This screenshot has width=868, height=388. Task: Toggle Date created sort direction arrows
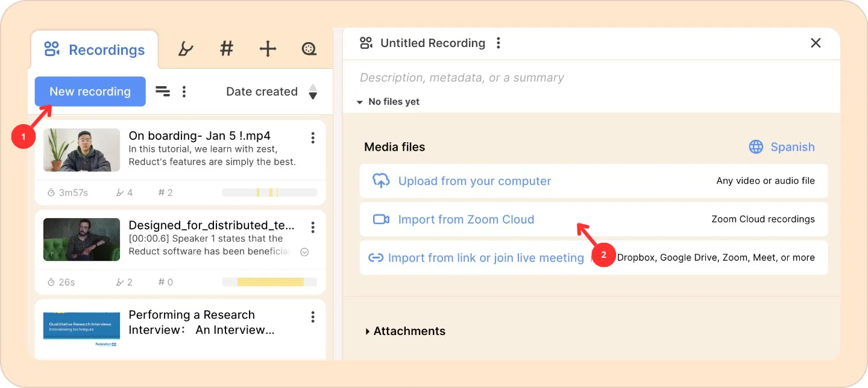click(313, 92)
